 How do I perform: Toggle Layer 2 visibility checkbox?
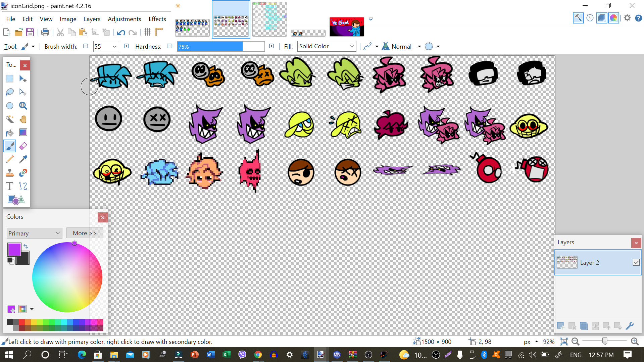click(636, 263)
